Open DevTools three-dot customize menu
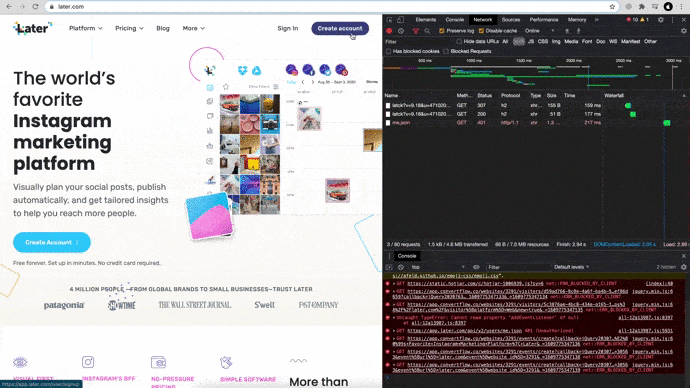690x388 pixels. click(672, 20)
